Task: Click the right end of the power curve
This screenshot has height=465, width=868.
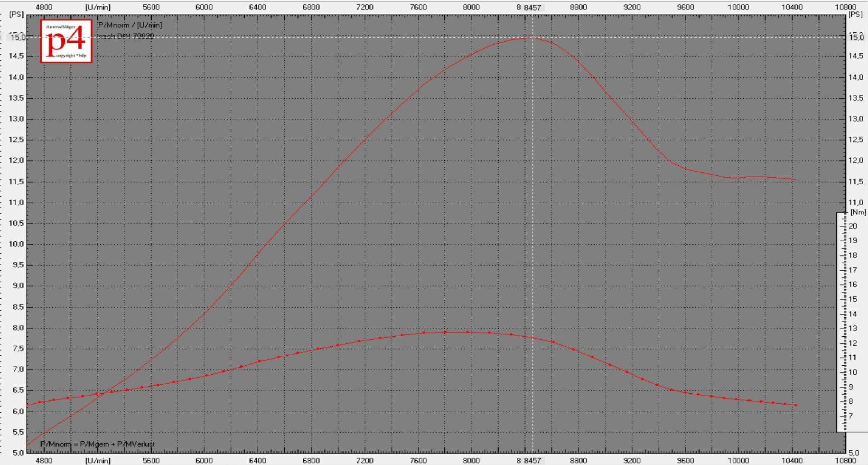Action: 795,179
